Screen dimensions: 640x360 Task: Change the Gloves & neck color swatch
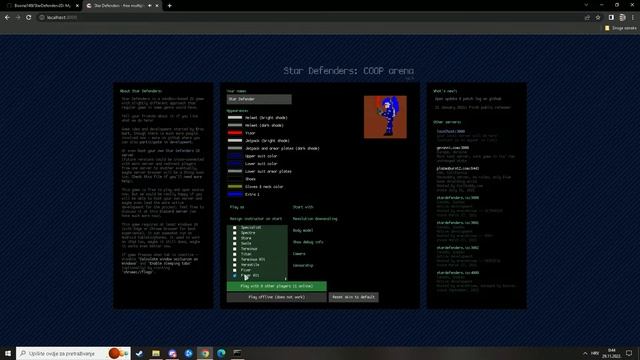point(235,187)
